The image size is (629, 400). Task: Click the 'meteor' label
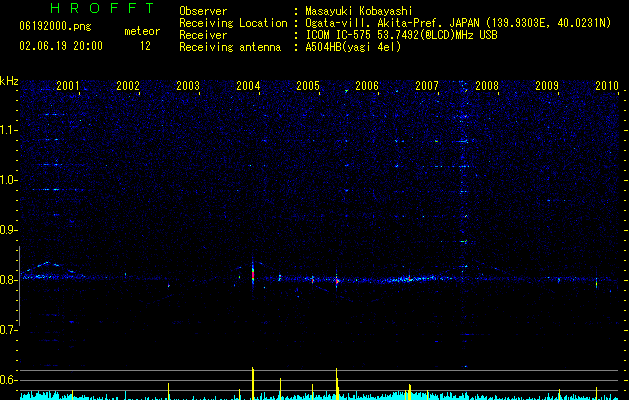(142, 31)
